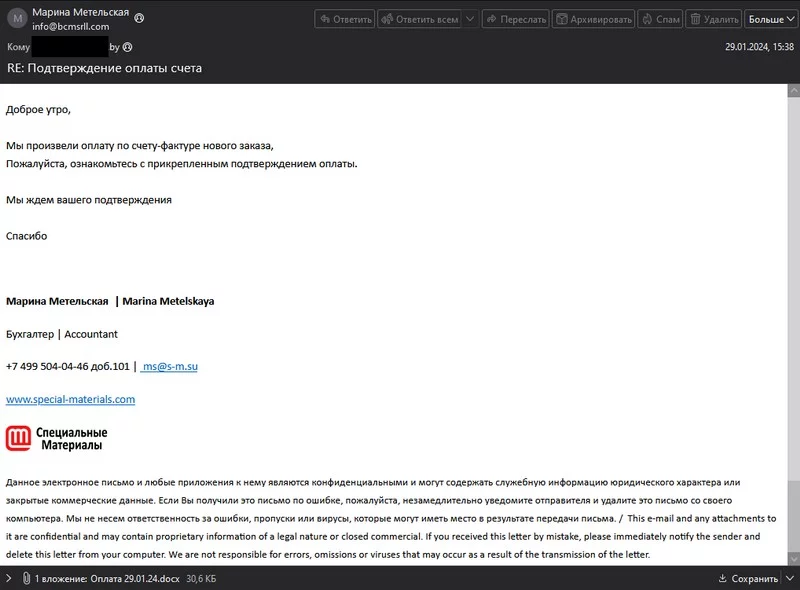800x590 pixels.
Task: Delete the email using Удалить
Action: point(714,19)
